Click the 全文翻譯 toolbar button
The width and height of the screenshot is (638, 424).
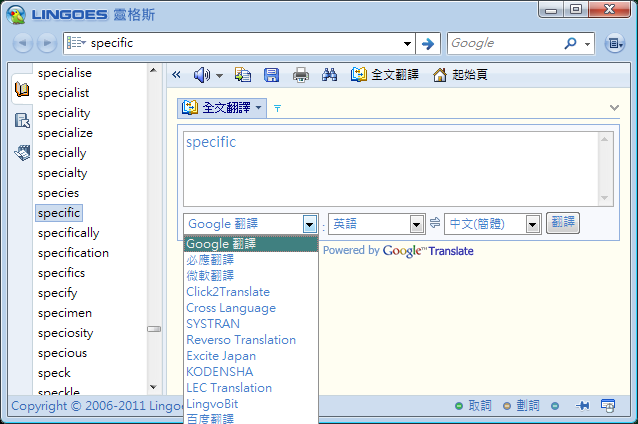click(385, 75)
